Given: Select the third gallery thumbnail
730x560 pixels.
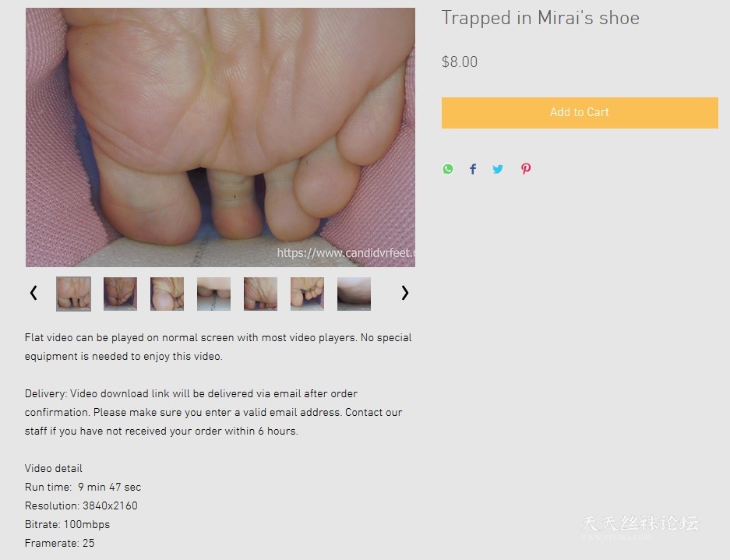Looking at the screenshot, I should pos(168,294).
